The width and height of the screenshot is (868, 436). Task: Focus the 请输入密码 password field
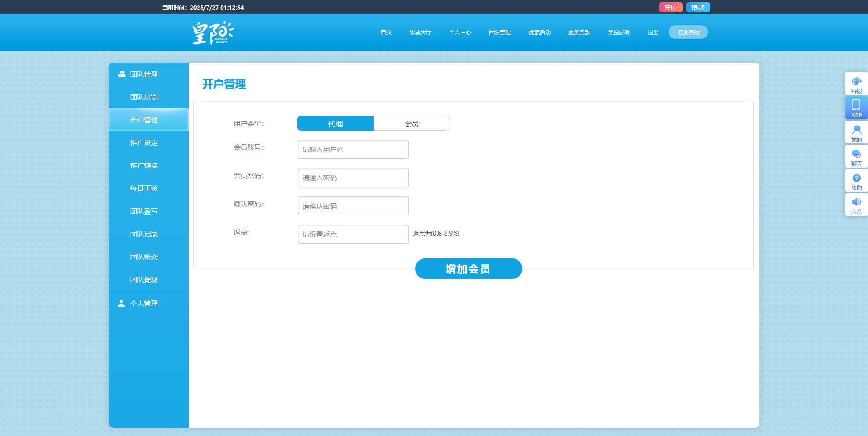click(x=353, y=178)
